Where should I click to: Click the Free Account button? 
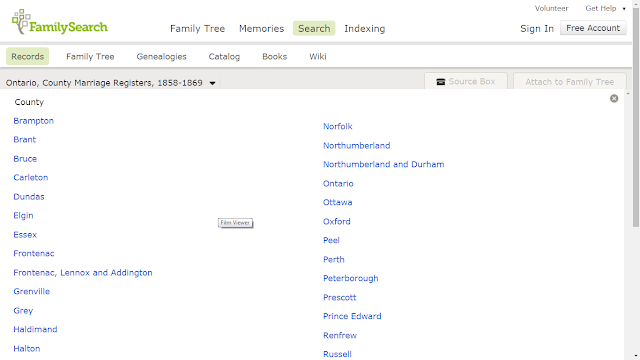tap(593, 28)
